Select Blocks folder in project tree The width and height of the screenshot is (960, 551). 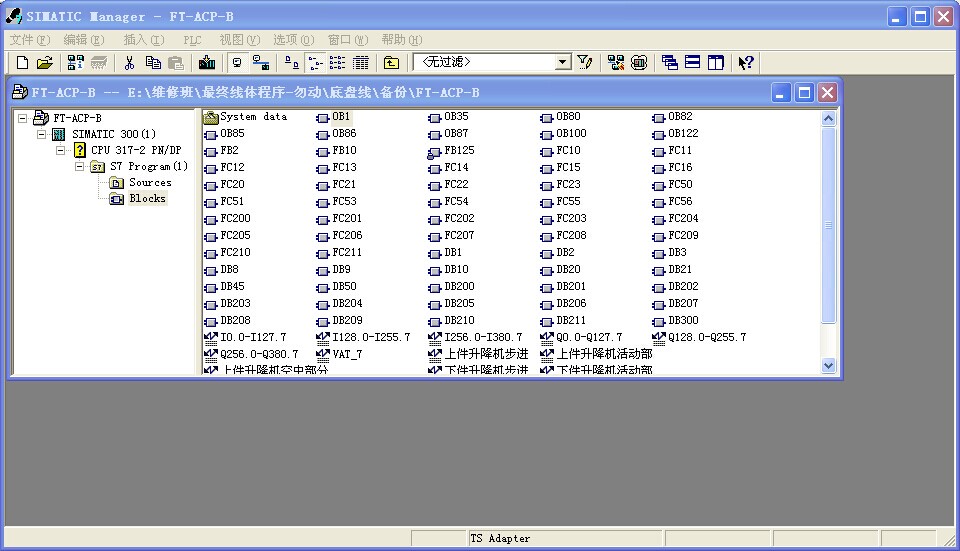(147, 198)
